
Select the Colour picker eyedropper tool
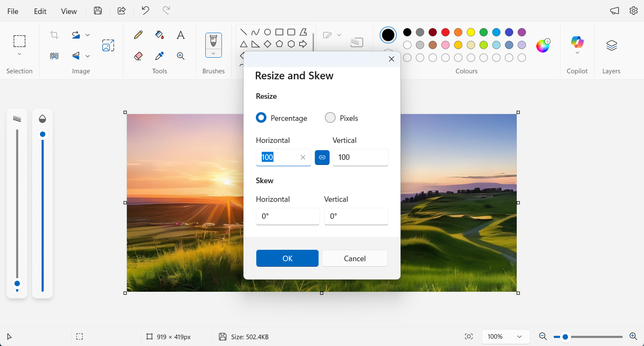(x=160, y=56)
